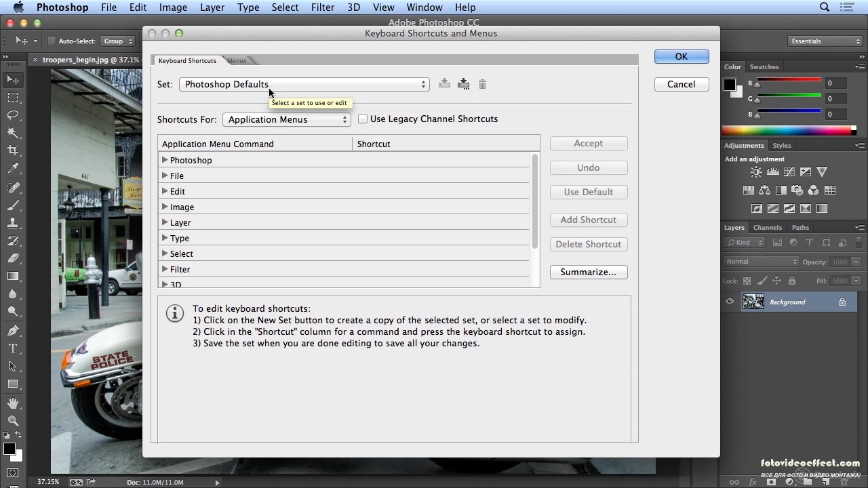This screenshot has width=868, height=488.
Task: Click the Cancel button
Action: (681, 84)
